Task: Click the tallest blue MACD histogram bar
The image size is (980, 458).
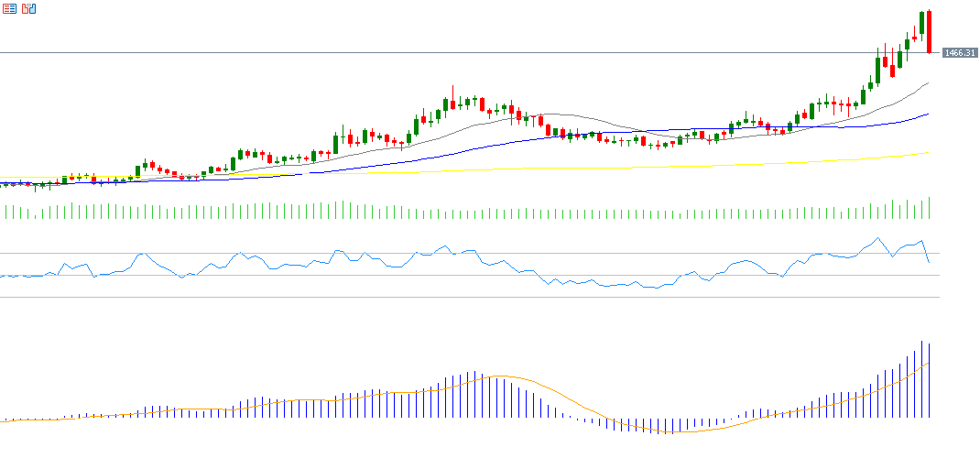Action: 921,380
